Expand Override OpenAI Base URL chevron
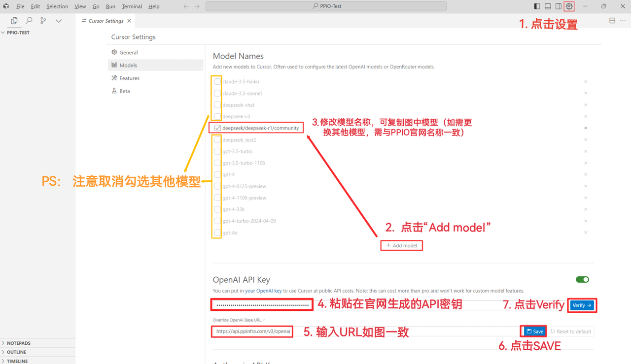The image size is (631, 364). coord(264,320)
